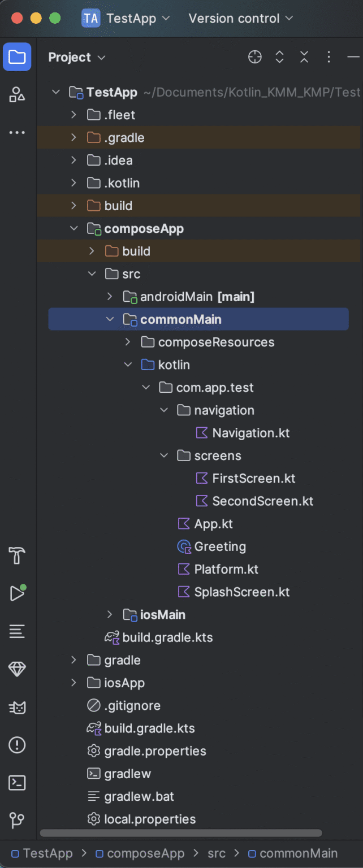The image size is (363, 868).
Task: Expand all nodes in Project tree
Action: 279,57
